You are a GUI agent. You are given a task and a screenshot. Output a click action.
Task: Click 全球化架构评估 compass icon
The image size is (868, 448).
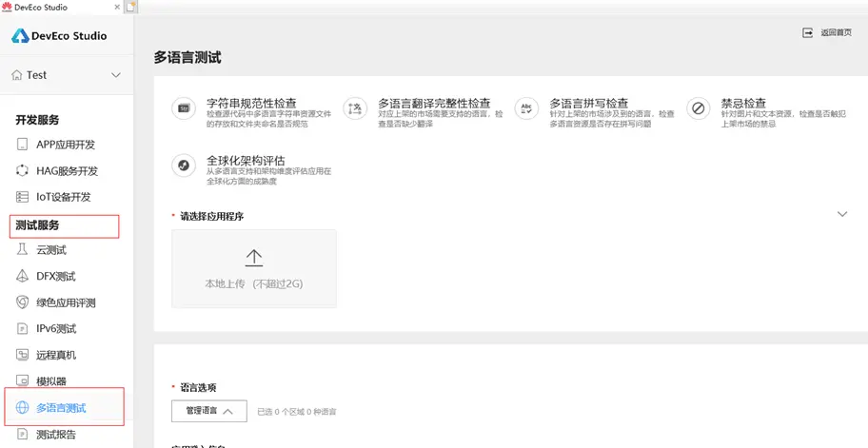(x=184, y=166)
